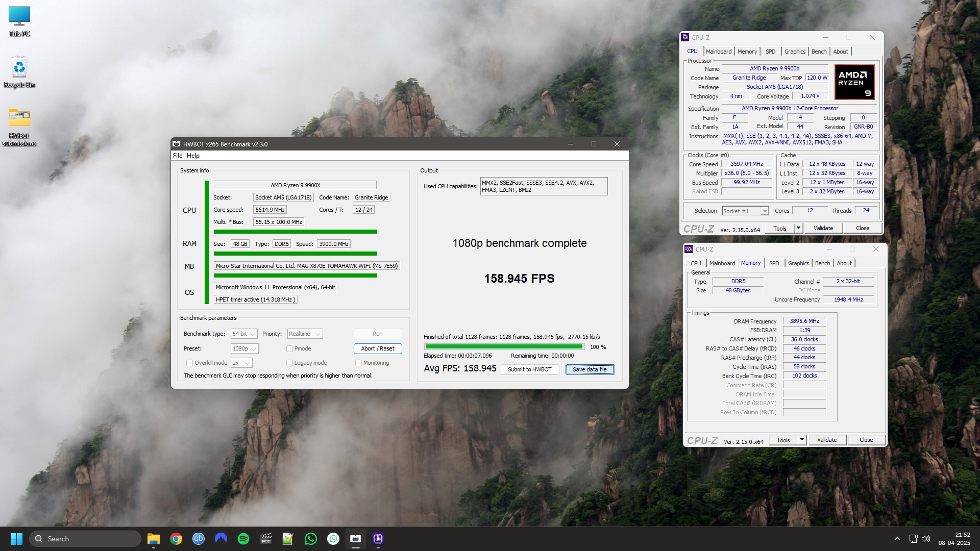Viewport: 980px width, 551px height.
Task: Click Submit to HWBOT button
Action: (x=530, y=369)
